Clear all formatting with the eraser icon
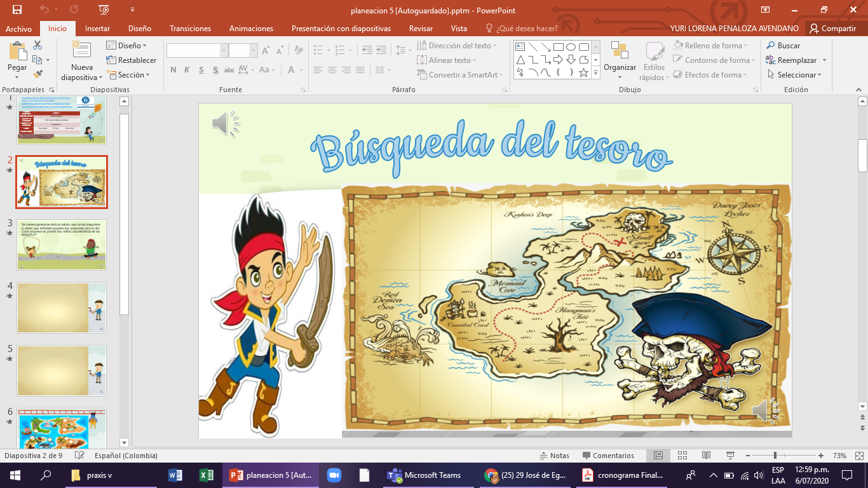Viewport: 868px width, 488px height. tap(299, 51)
